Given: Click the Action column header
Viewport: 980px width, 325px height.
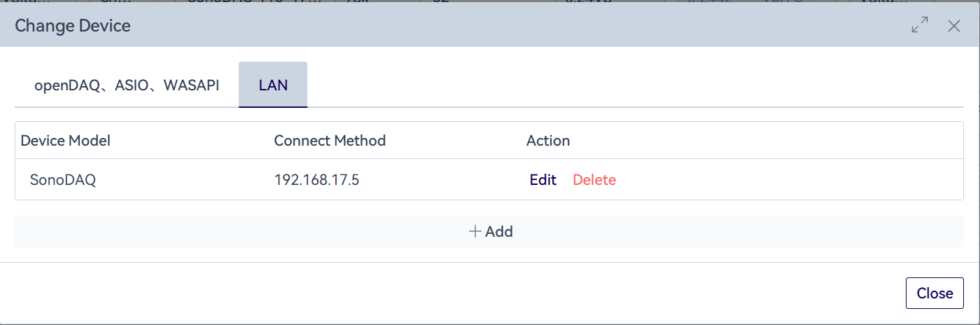Looking at the screenshot, I should [548, 141].
